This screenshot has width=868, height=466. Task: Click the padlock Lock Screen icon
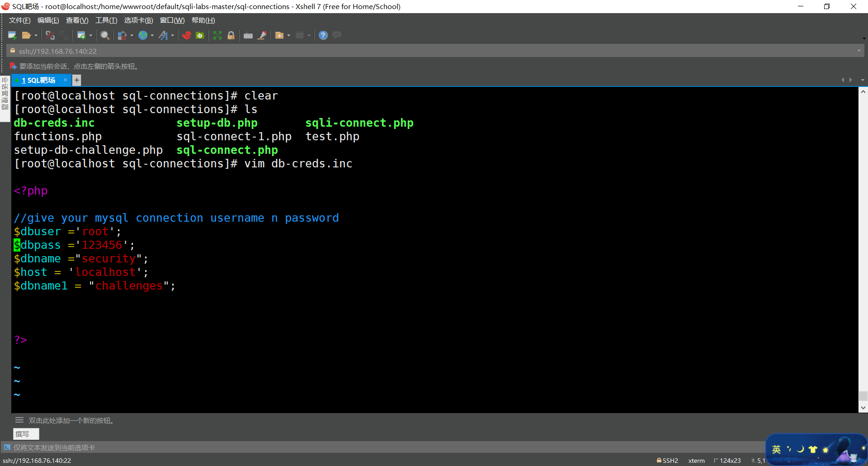click(231, 35)
